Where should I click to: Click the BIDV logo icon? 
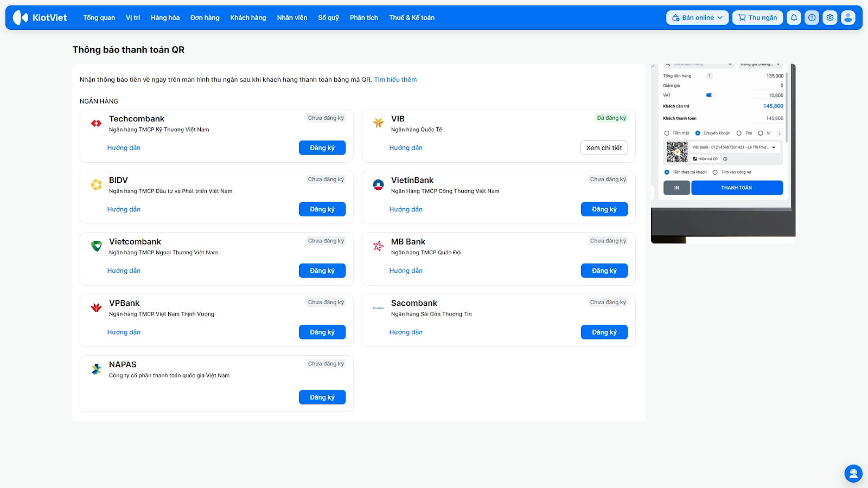pos(97,185)
